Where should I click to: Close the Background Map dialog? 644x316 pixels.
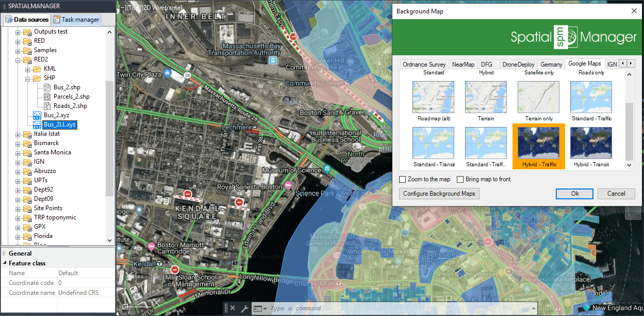click(634, 11)
